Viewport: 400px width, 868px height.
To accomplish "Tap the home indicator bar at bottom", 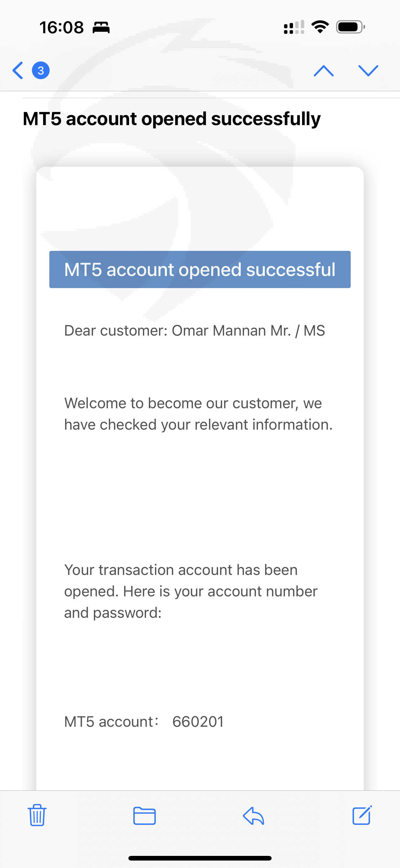I will (x=200, y=858).
